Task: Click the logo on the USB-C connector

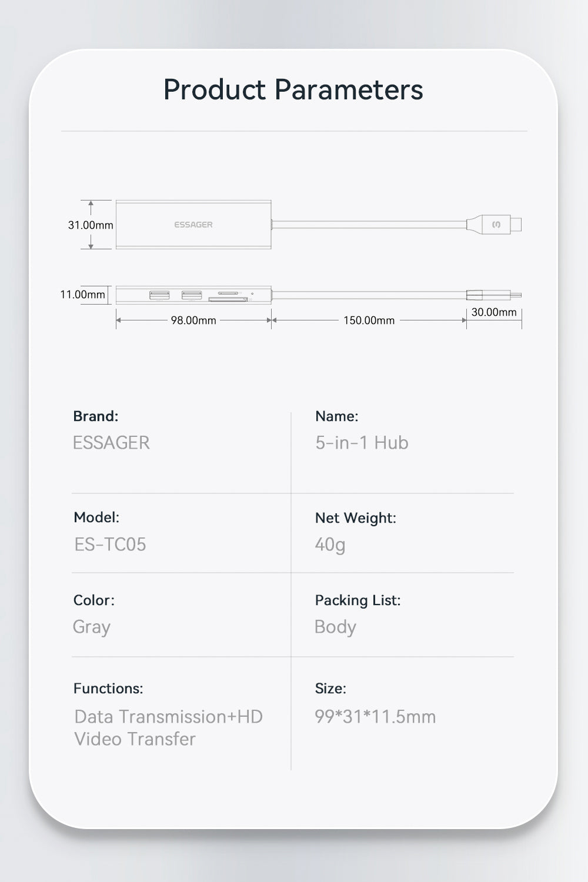Action: (496, 225)
